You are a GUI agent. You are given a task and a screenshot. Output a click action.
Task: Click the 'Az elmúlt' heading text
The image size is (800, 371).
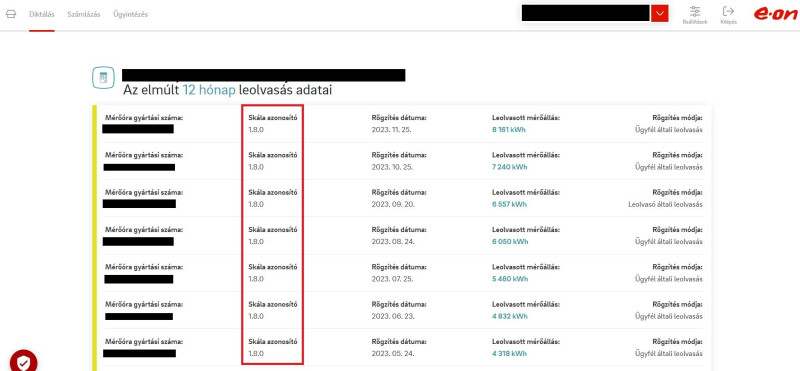point(151,90)
